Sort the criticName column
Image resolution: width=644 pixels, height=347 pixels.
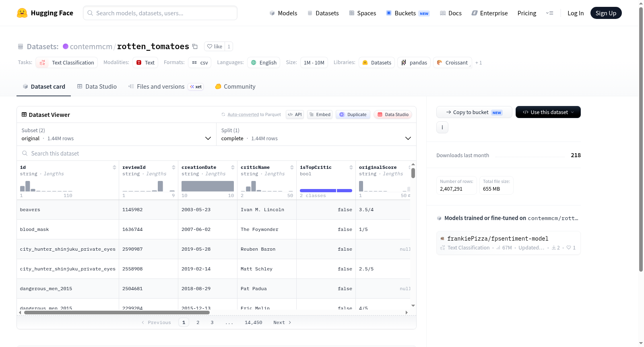pyautogui.click(x=292, y=167)
